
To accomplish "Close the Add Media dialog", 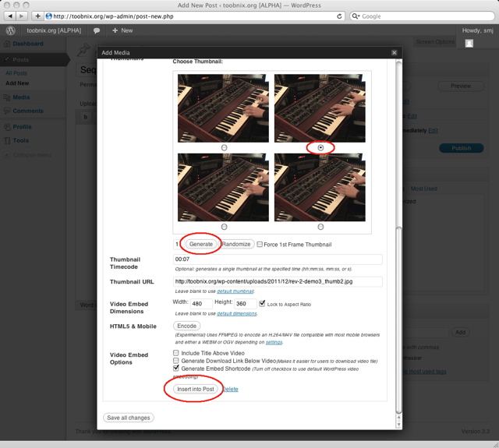I will (394, 52).
